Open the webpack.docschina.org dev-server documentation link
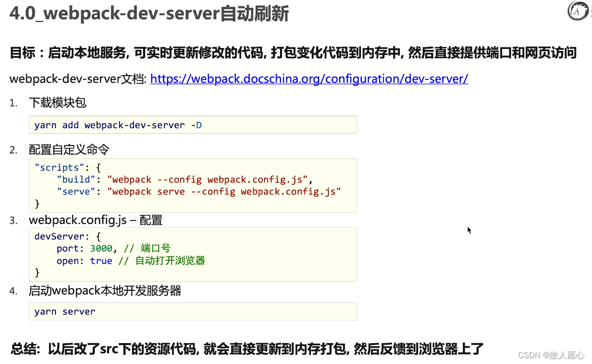 point(309,79)
